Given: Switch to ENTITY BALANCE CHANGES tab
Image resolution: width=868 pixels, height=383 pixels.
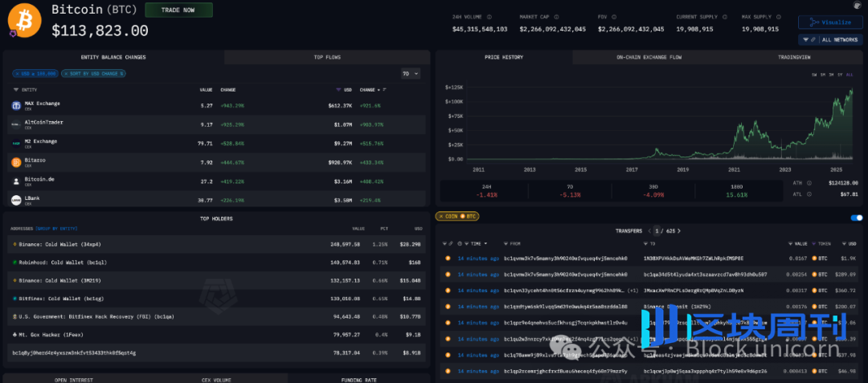Looking at the screenshot, I should tap(113, 57).
